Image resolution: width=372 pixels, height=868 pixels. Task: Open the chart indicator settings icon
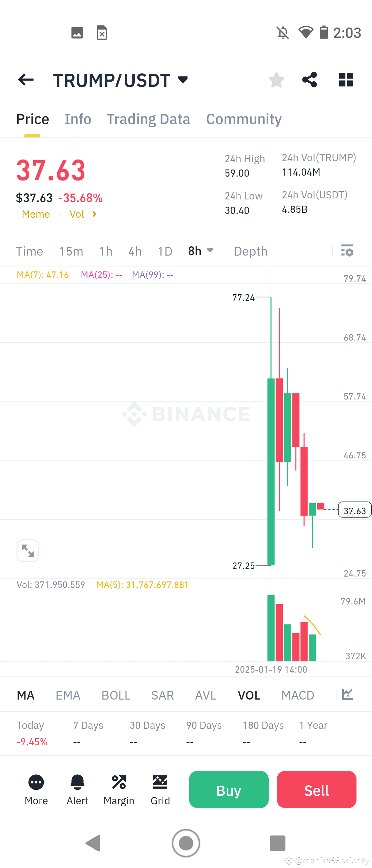[x=347, y=251]
